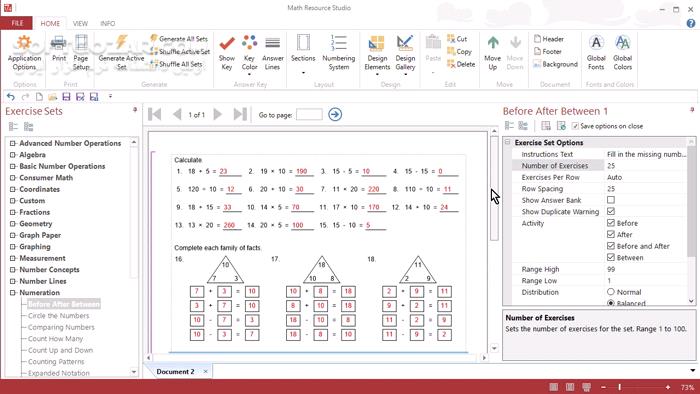Select Comparing Numbers exercise

click(x=61, y=328)
